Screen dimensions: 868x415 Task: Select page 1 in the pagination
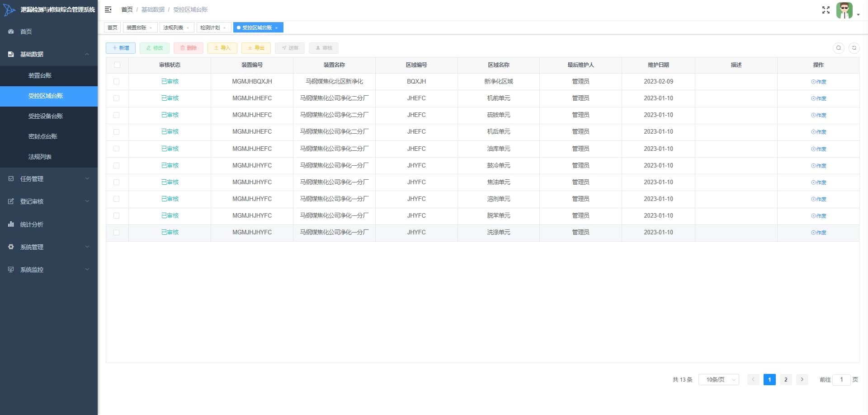(769, 379)
